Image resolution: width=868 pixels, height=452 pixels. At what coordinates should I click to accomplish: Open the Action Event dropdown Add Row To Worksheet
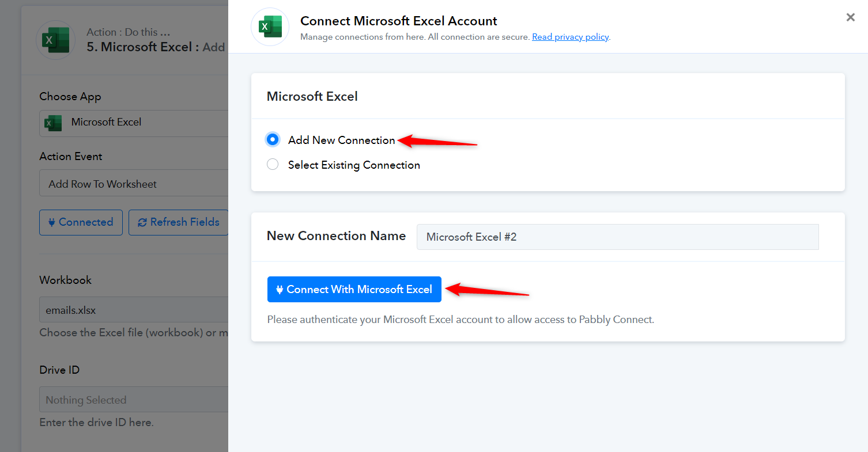134,184
